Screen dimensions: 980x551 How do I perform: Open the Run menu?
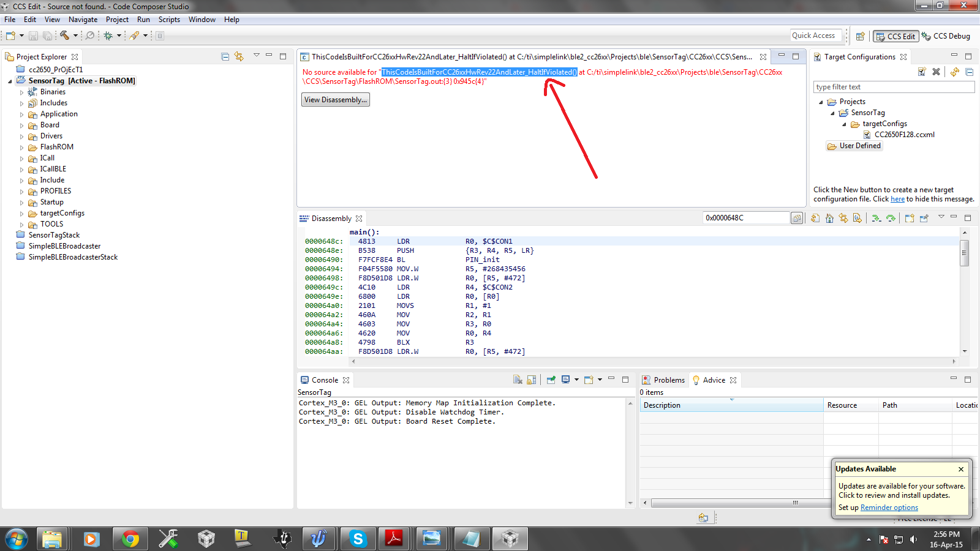coord(143,20)
